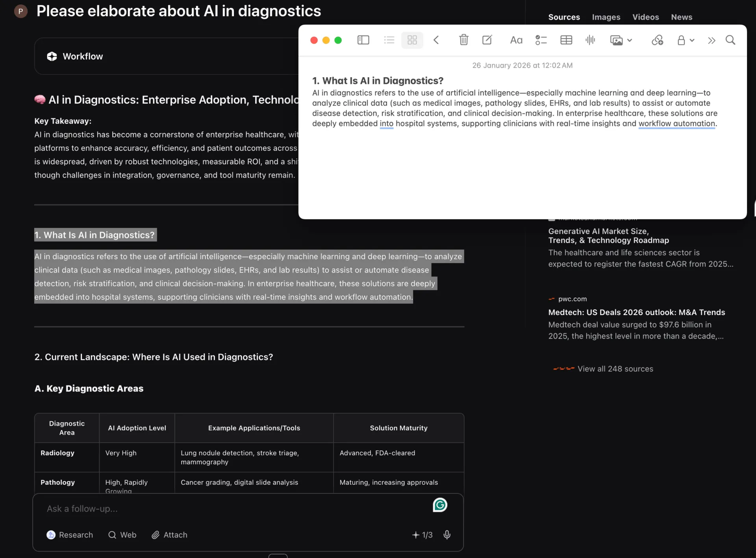The height and width of the screenshot is (558, 756).
Task: Insert a checklist in the note
Action: [x=541, y=40]
